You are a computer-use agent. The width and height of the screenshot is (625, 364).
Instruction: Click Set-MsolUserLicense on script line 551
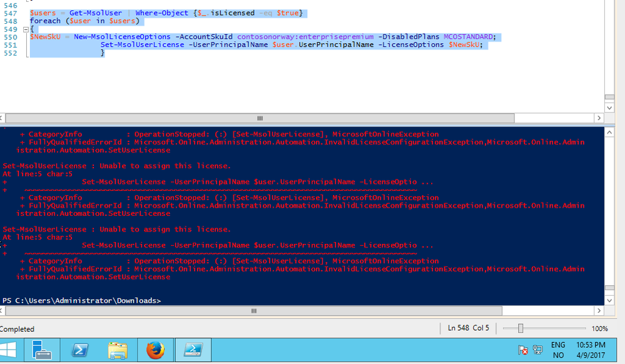pos(142,44)
